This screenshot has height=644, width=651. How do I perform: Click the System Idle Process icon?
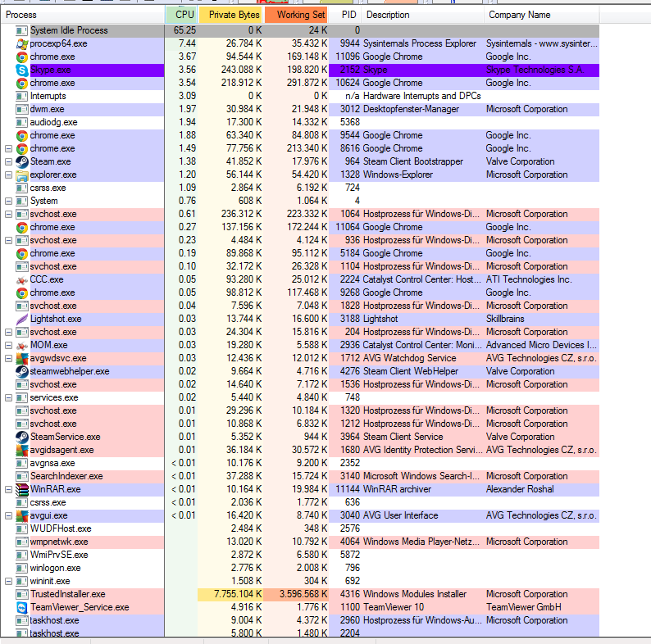click(x=21, y=30)
